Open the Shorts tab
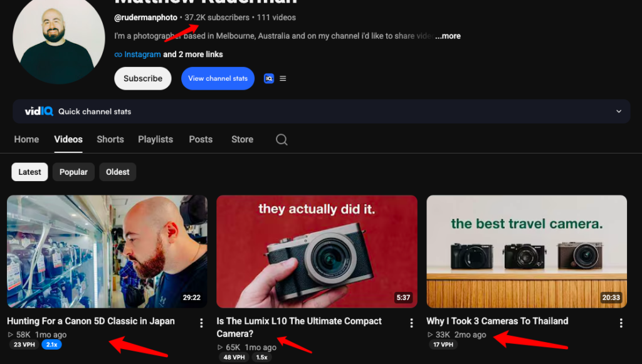642x364 pixels. (110, 140)
